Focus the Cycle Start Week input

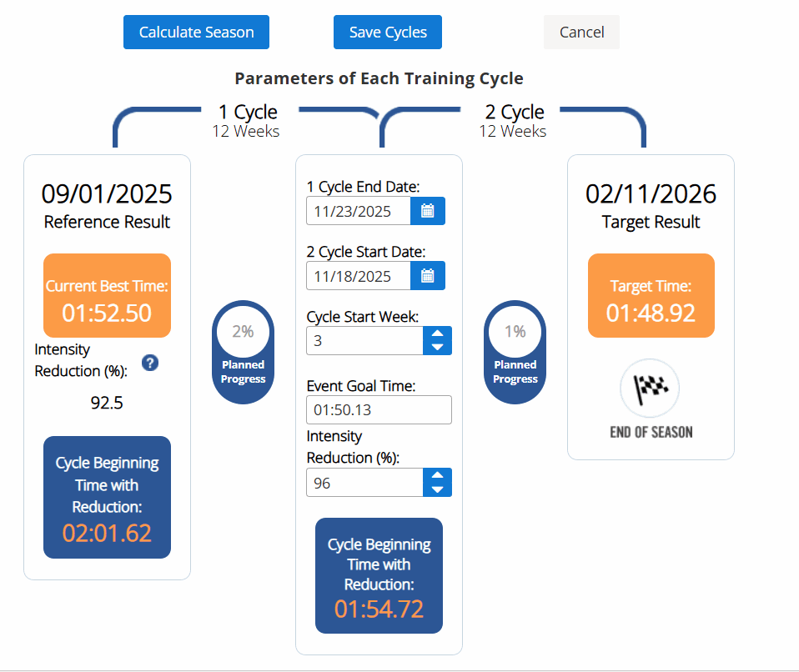(x=364, y=341)
